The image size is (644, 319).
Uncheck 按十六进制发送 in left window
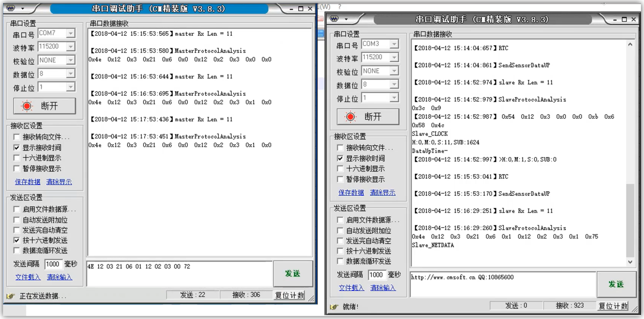coord(17,240)
